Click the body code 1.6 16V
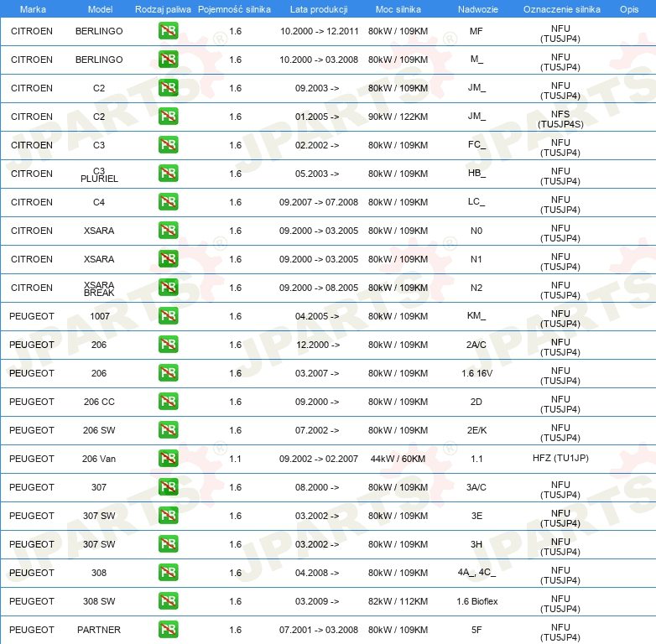656x644 pixels. (477, 373)
